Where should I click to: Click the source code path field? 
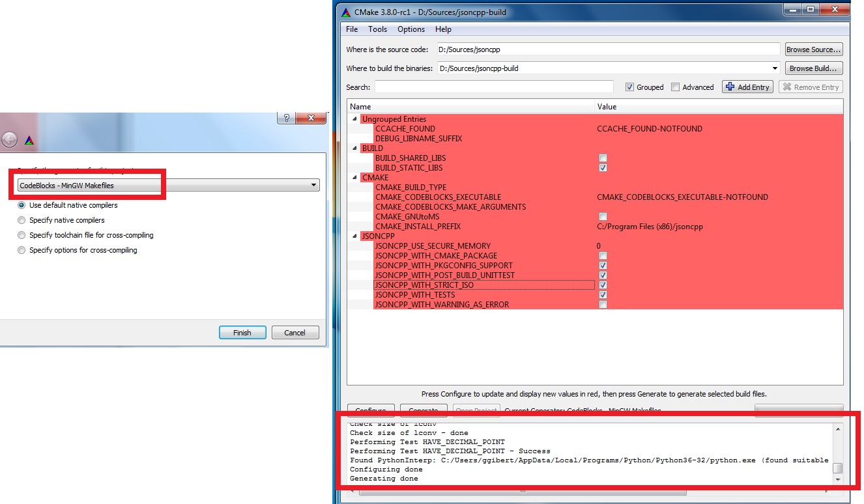[608, 49]
